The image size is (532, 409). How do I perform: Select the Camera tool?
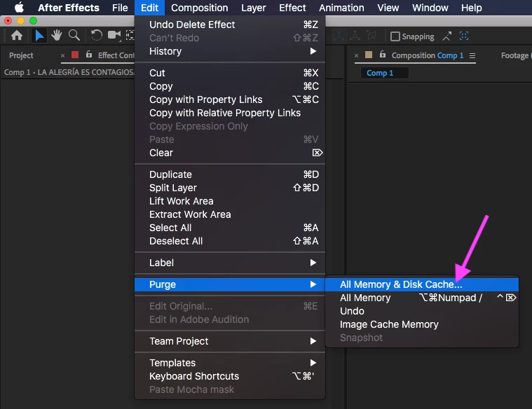[114, 35]
